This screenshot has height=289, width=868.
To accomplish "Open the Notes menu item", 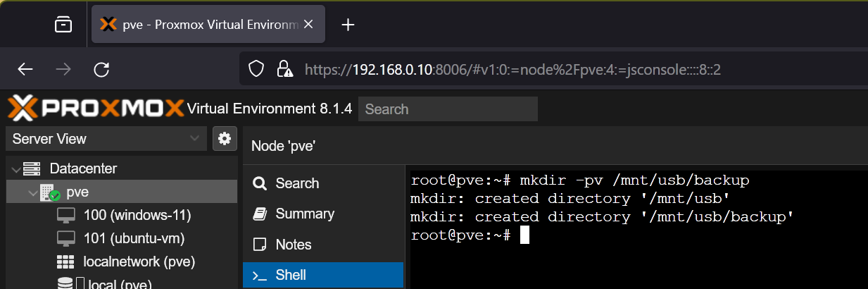I will (323, 245).
